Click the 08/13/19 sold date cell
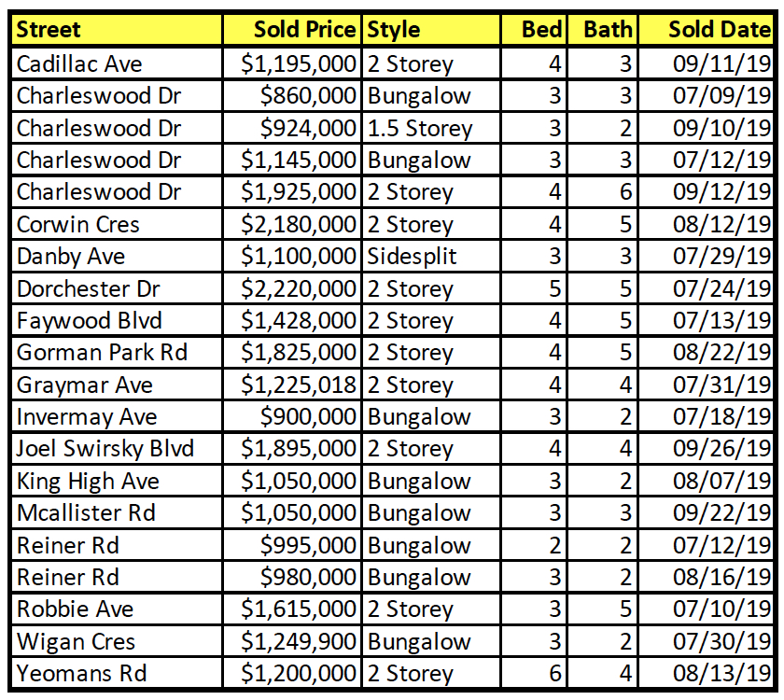This screenshot has width=784, height=700. click(x=706, y=673)
